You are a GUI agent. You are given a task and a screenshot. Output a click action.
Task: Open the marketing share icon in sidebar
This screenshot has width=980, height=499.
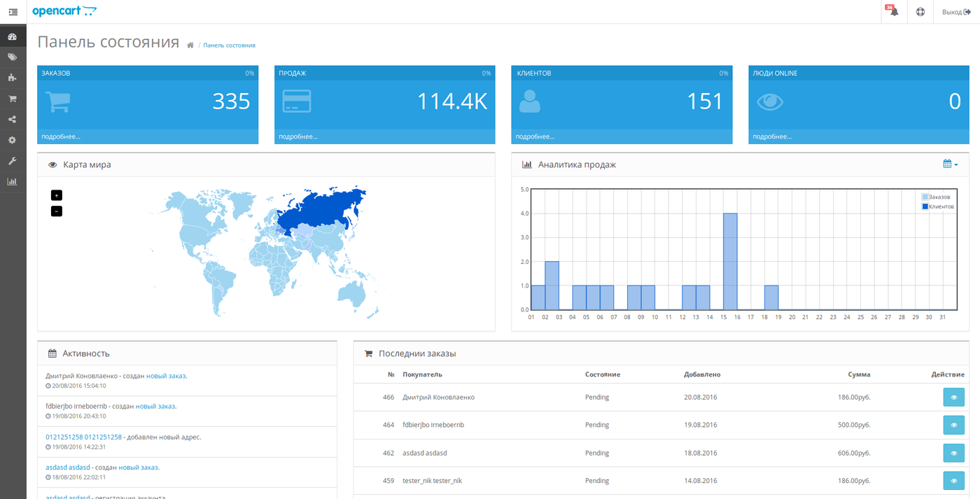coord(12,120)
